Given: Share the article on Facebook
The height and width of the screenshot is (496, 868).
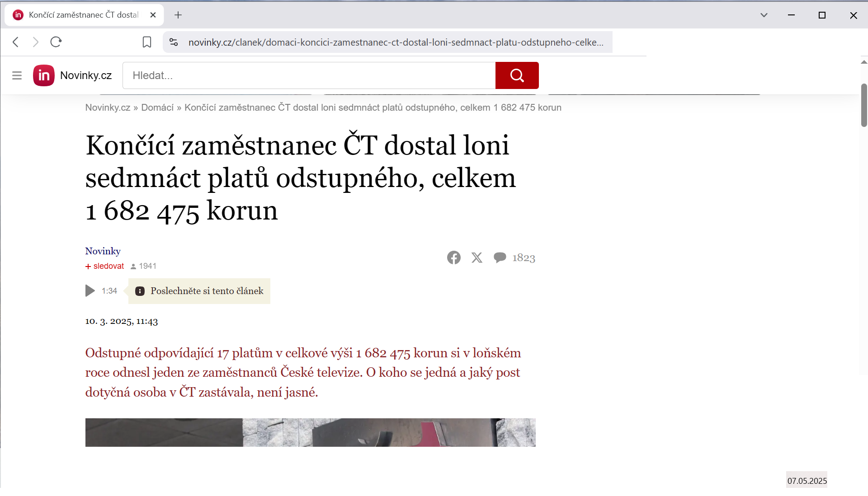Looking at the screenshot, I should point(454,257).
